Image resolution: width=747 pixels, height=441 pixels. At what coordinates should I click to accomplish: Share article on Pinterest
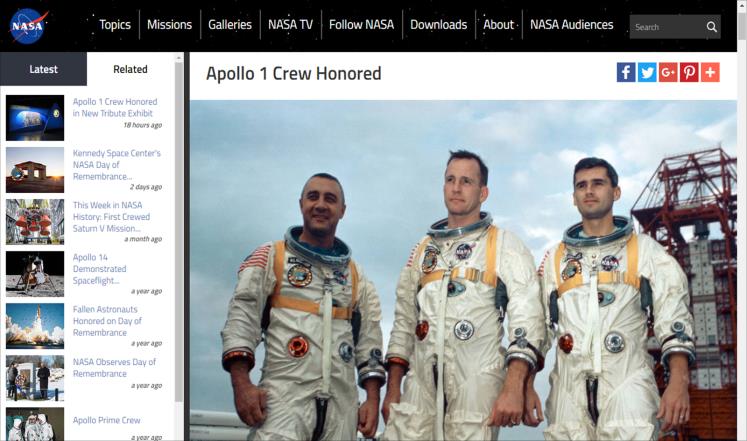[689, 72]
